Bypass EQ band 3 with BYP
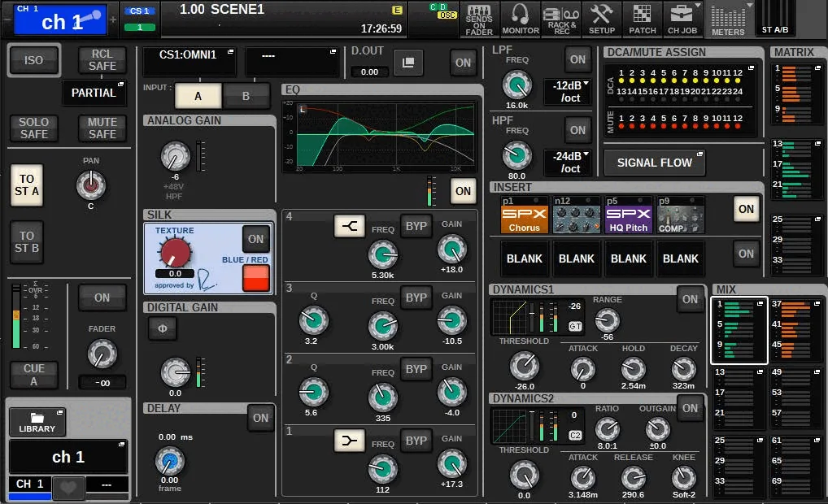This screenshot has width=828, height=504. tap(416, 298)
